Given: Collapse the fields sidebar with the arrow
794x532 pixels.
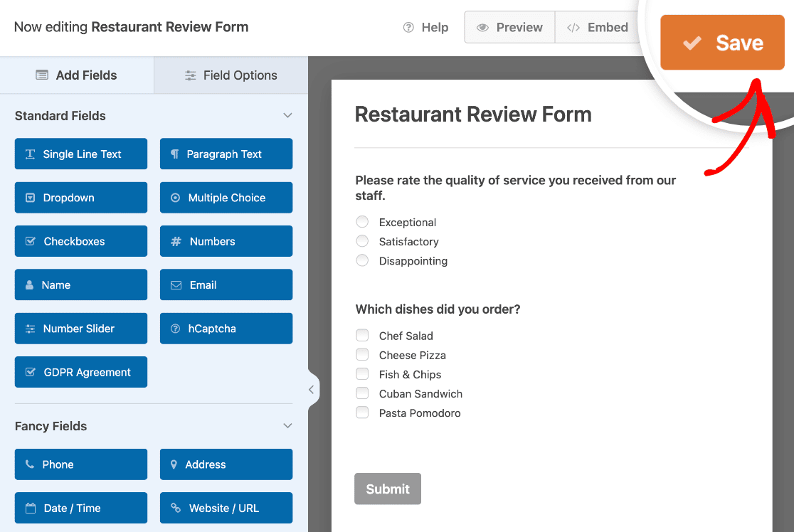Looking at the screenshot, I should 311,389.
